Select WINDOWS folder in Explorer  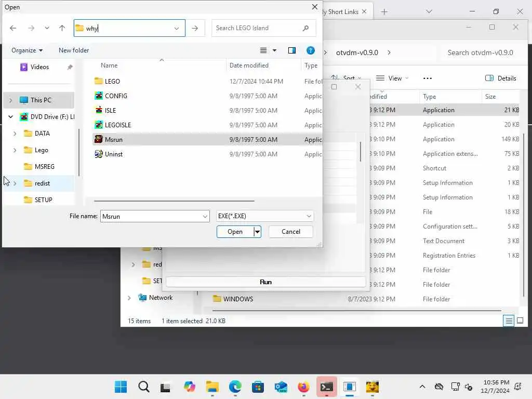click(233, 299)
